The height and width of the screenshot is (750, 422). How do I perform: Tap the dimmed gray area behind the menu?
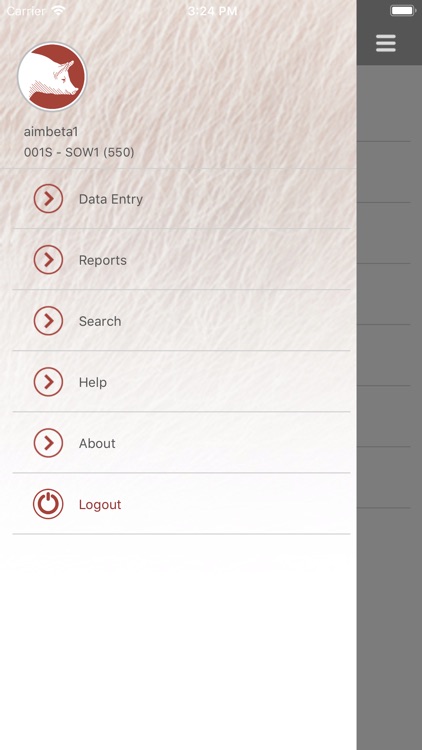(x=389, y=407)
